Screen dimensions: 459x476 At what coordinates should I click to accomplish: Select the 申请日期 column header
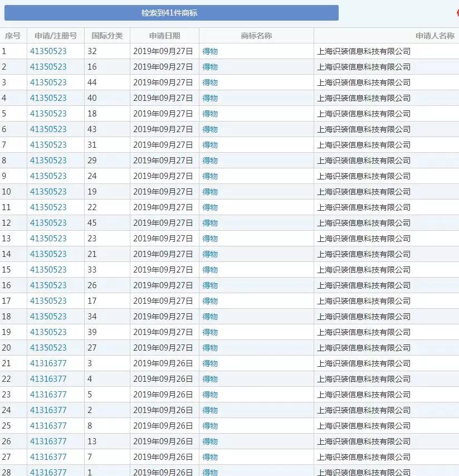point(164,35)
